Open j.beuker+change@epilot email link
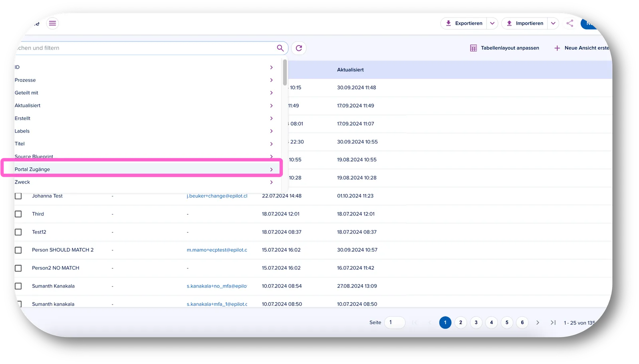Image resolution: width=639 pixels, height=364 pixels. pyautogui.click(x=217, y=196)
